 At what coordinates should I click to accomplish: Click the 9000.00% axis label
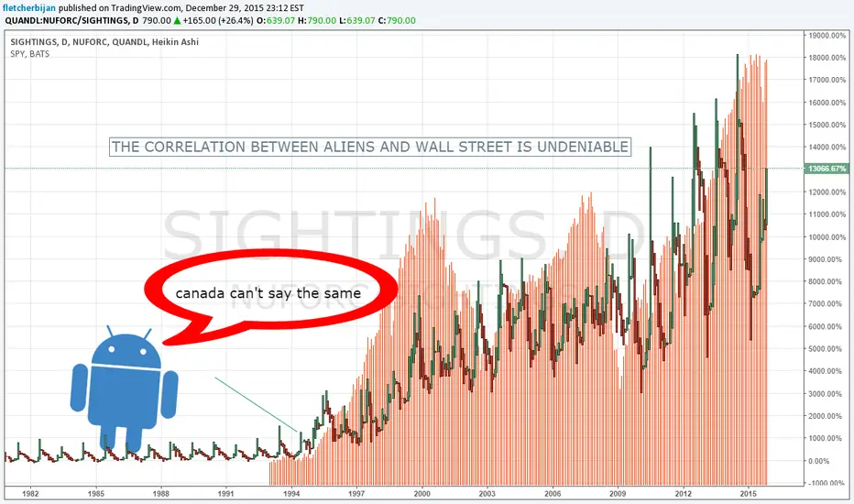(828, 259)
